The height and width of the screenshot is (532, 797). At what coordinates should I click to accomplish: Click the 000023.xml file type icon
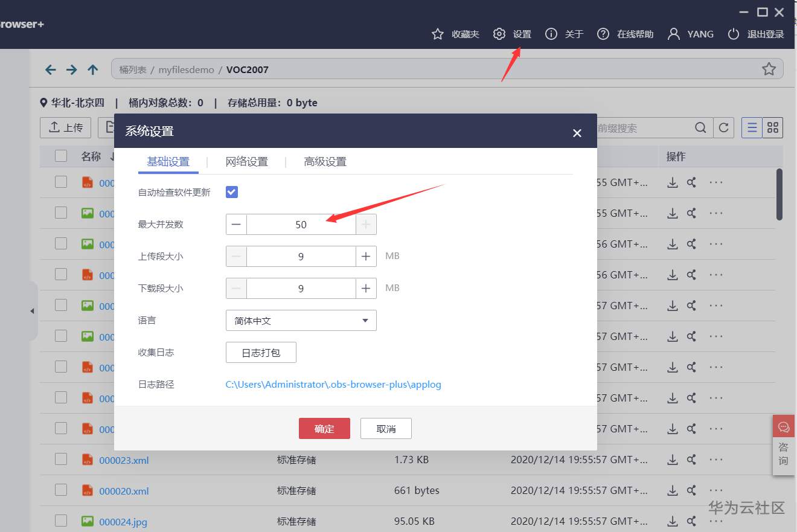[x=88, y=460]
